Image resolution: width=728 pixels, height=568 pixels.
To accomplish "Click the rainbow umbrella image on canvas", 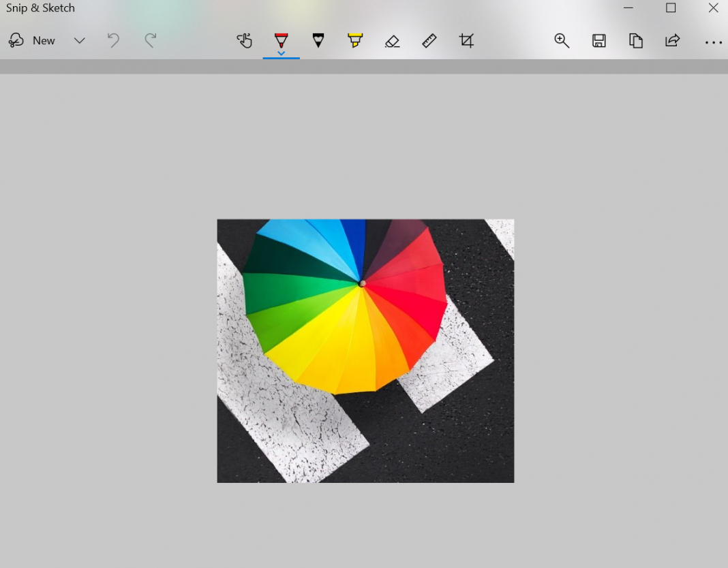I will 365,351.
